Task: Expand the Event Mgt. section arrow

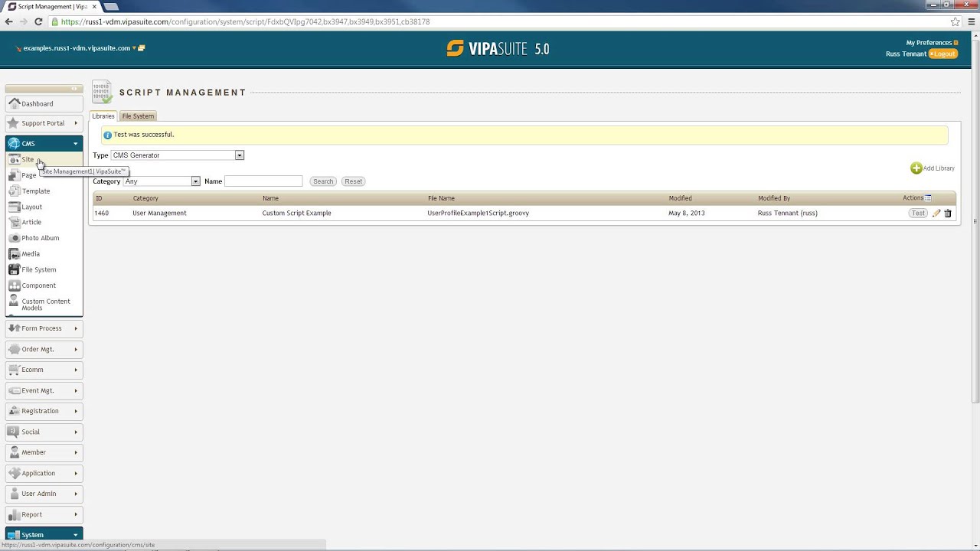Action: tap(75, 390)
